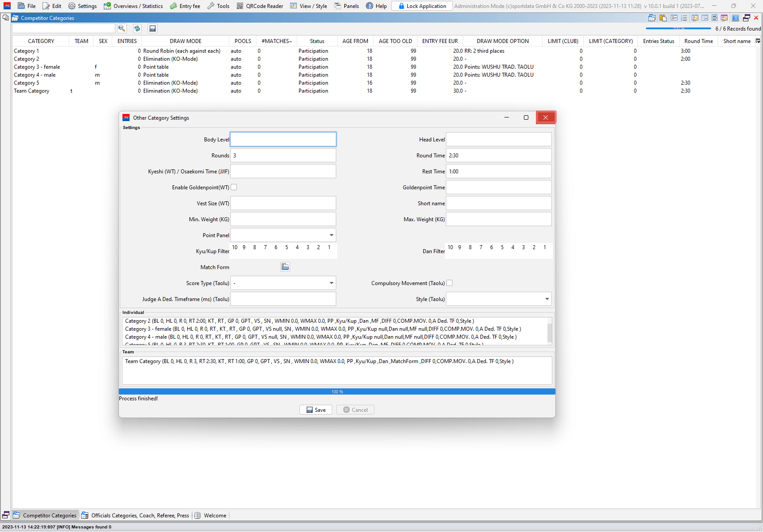Click into the Body Level input field
The image size is (763, 532).
[283, 140]
